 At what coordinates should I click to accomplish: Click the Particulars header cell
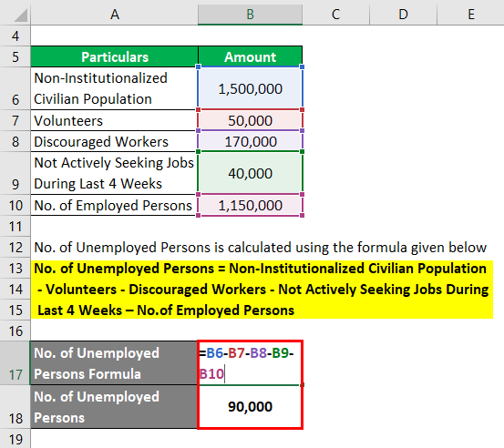click(x=115, y=56)
